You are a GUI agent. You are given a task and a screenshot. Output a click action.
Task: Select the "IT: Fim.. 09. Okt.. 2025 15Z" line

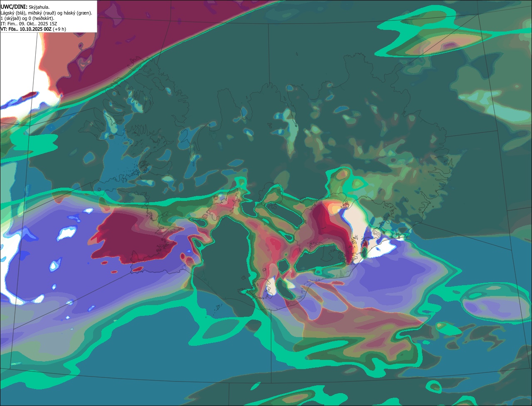point(29,24)
